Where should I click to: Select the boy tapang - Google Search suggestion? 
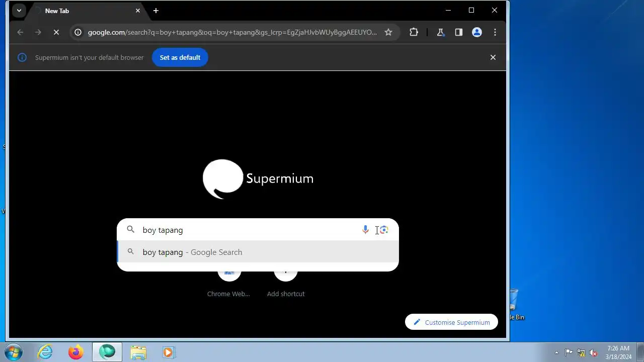258,252
